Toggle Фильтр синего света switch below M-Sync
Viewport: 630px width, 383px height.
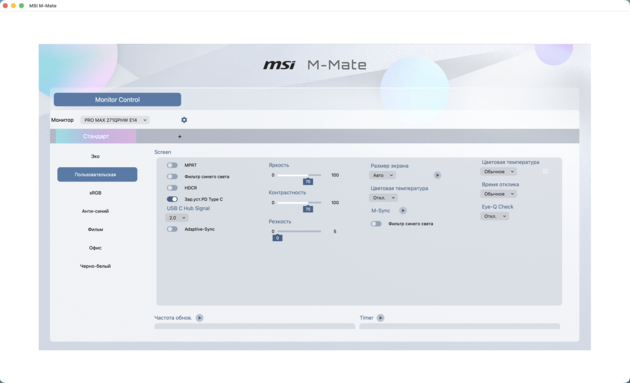click(x=376, y=224)
